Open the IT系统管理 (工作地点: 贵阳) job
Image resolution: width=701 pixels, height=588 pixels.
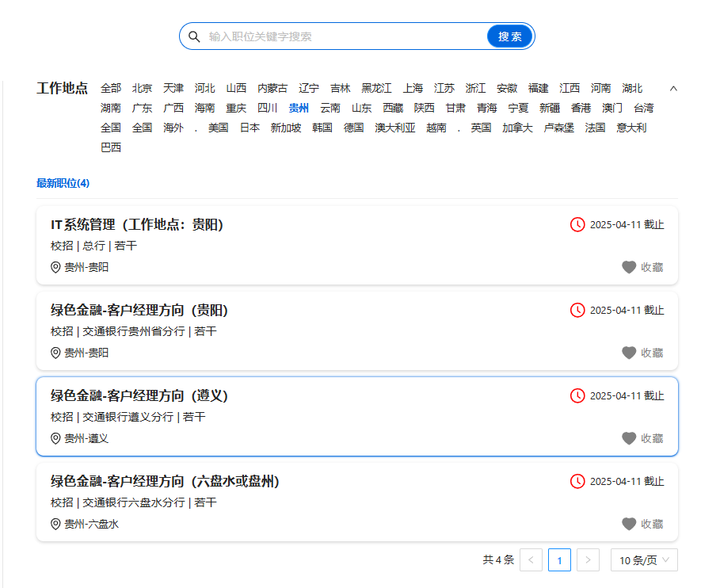137,224
